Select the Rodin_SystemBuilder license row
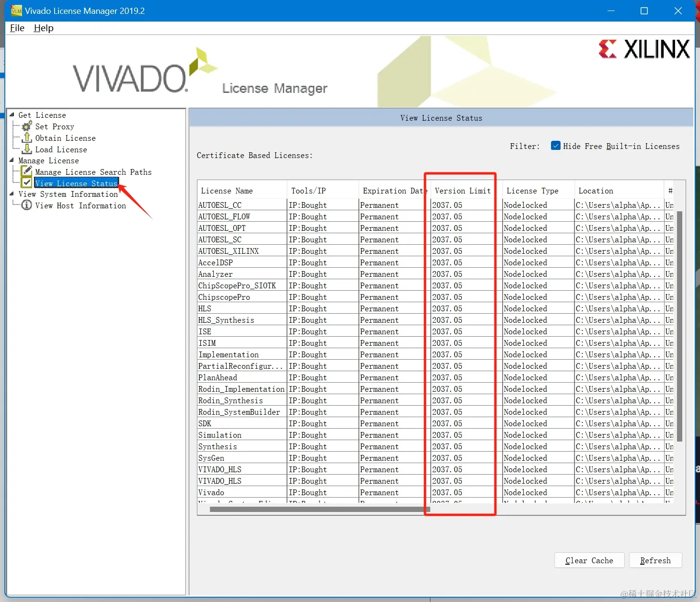 pos(435,412)
